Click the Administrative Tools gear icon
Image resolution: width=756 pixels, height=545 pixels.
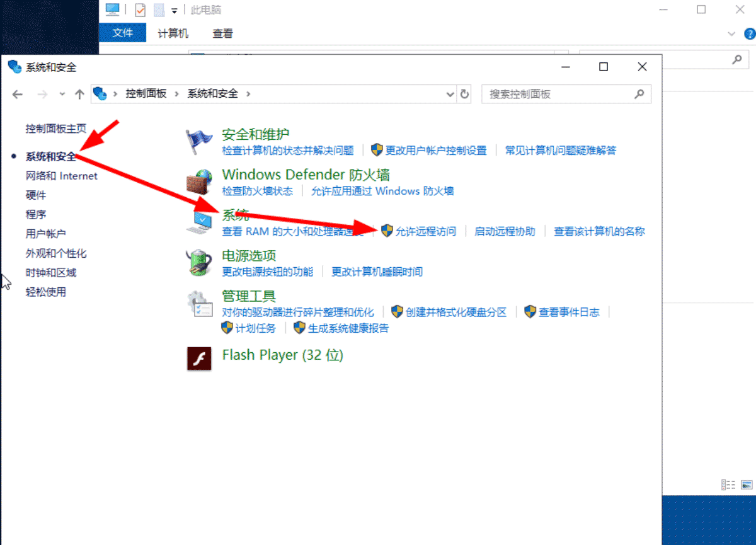(x=199, y=303)
